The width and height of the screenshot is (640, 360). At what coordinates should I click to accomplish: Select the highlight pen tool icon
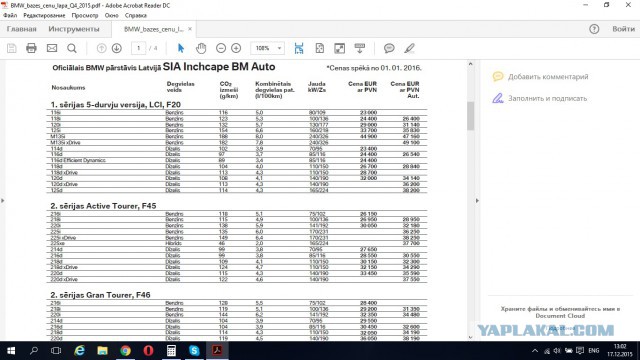(409, 48)
